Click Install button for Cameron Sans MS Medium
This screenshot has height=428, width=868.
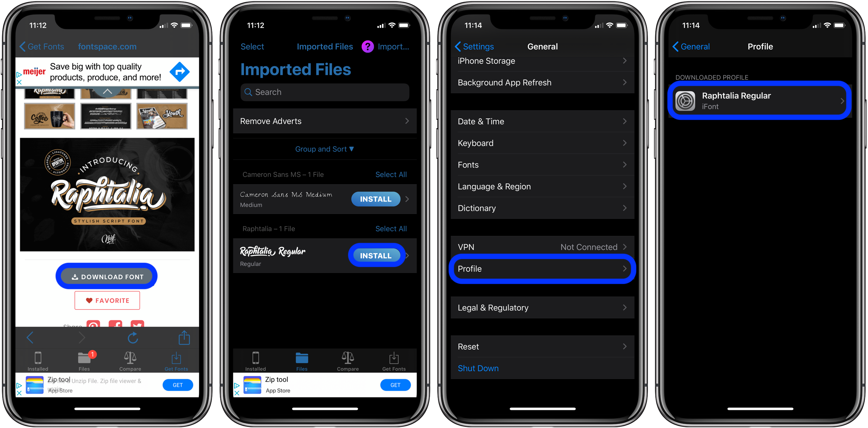tap(375, 199)
